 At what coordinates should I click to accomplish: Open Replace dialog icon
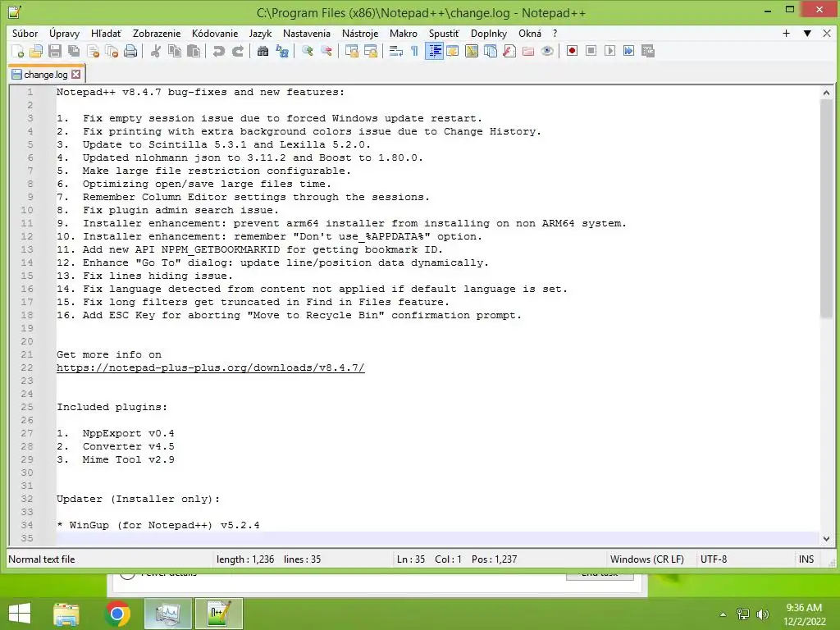(282, 51)
